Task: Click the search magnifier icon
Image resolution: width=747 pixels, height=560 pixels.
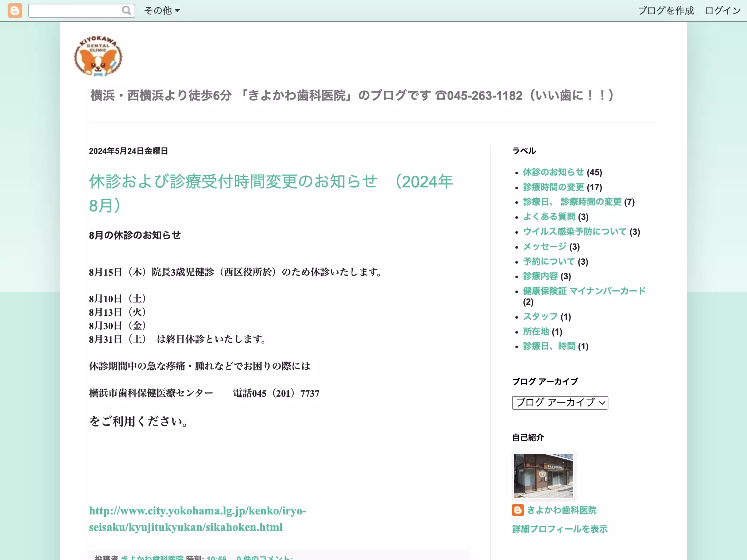Action: [x=127, y=11]
